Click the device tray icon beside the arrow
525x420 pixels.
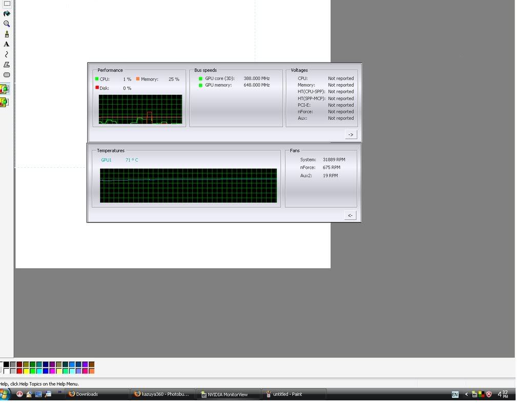tap(474, 394)
